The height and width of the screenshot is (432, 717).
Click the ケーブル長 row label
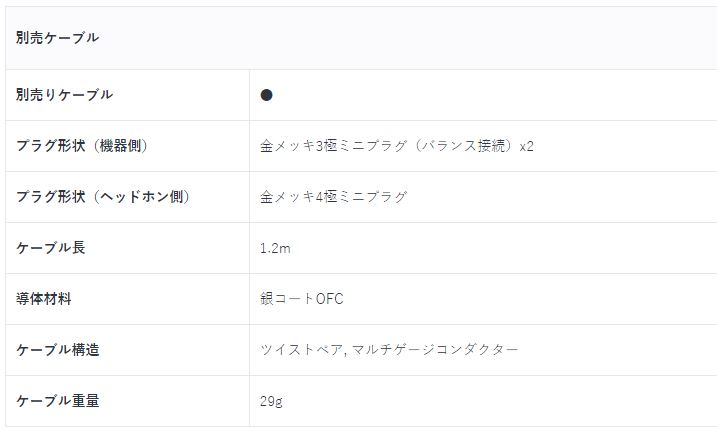pos(50,248)
